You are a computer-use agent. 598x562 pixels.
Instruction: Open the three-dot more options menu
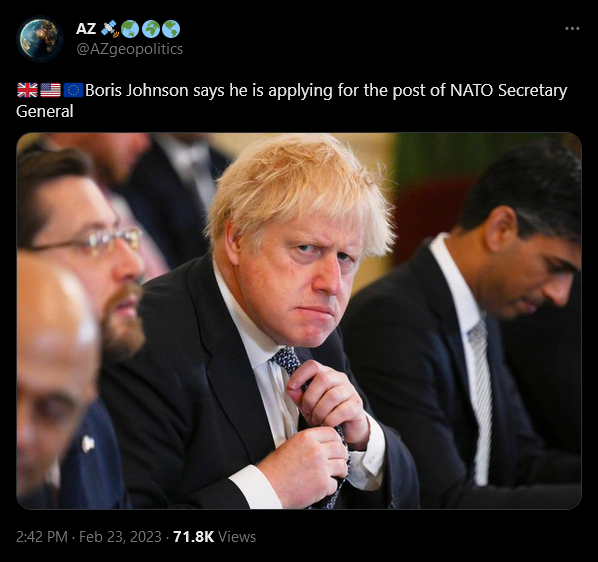click(x=572, y=28)
